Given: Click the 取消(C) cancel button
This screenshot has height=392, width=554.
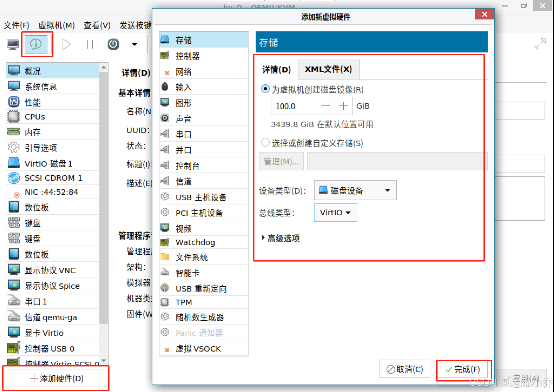Looking at the screenshot, I should tap(405, 369).
